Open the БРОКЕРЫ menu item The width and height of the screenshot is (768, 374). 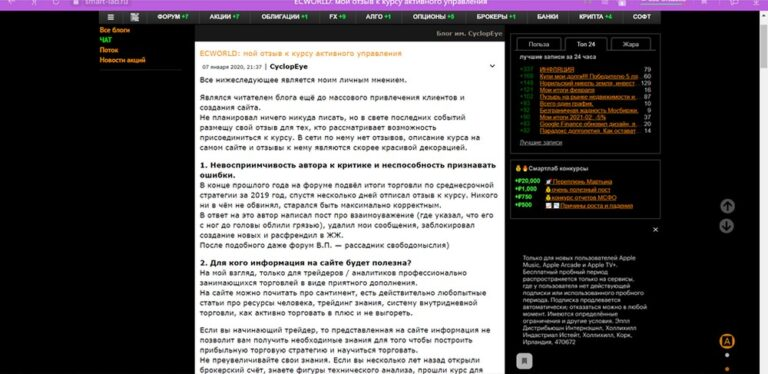click(496, 17)
